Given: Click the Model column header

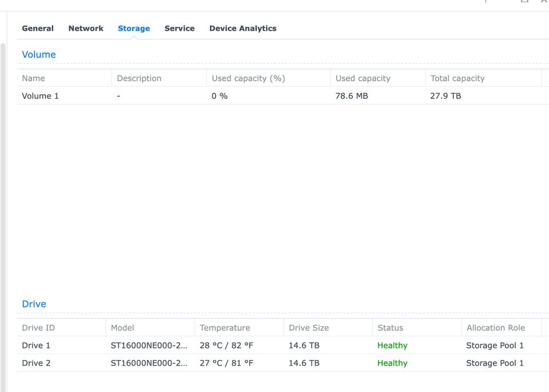Looking at the screenshot, I should (x=122, y=328).
